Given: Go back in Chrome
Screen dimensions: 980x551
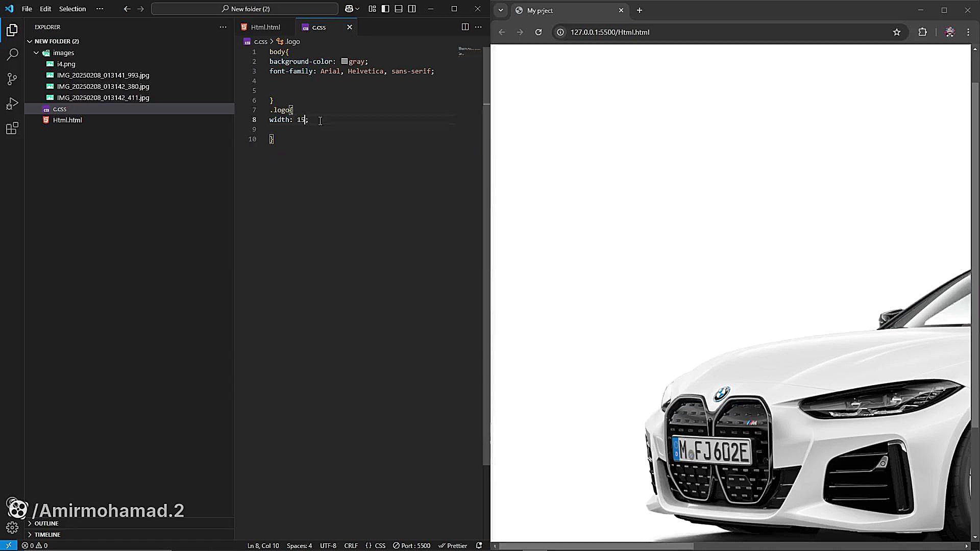Looking at the screenshot, I should coord(502,32).
